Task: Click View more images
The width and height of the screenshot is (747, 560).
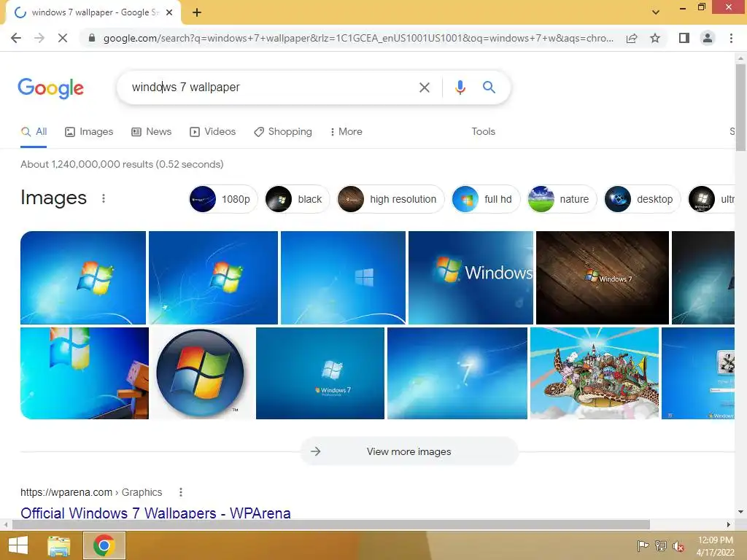Action: [409, 451]
